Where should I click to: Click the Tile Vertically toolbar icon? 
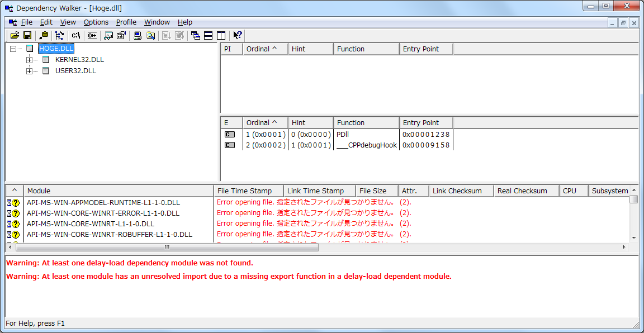221,35
